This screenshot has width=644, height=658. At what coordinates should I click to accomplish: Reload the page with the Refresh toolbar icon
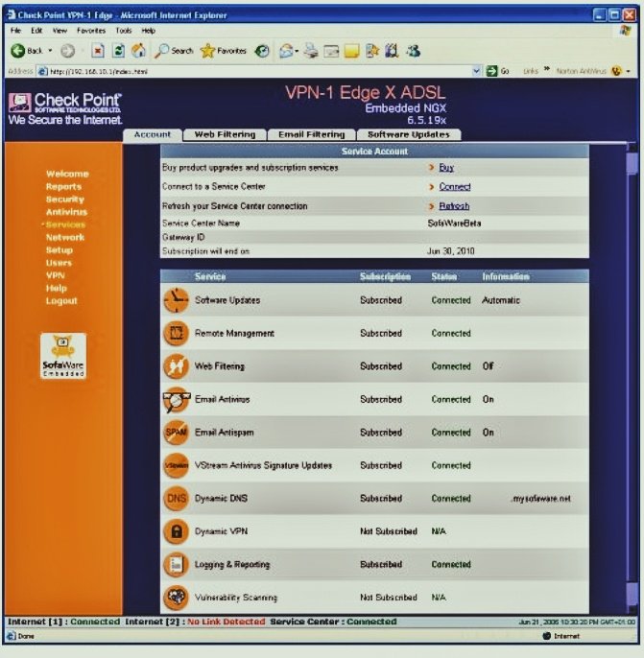(x=118, y=51)
